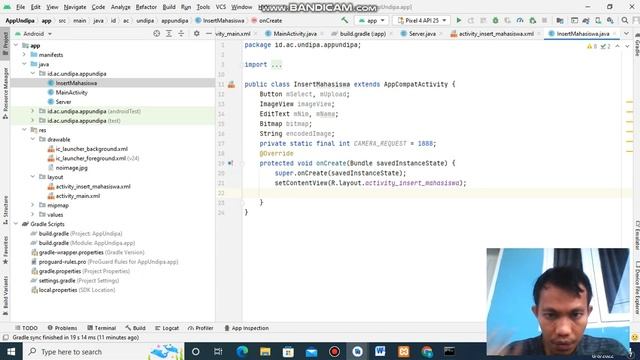Run the app with green play button
Viewport: 640px width, 360px height.
coord(458,20)
